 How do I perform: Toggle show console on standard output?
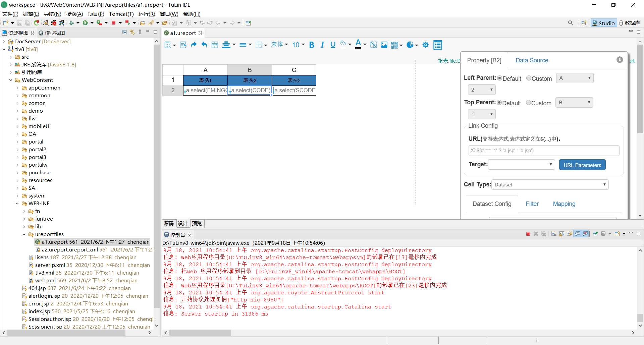[577, 234]
